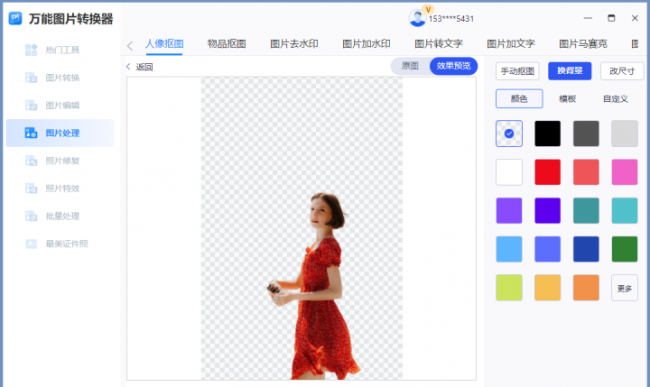Click the account number 153****5431

(451, 19)
